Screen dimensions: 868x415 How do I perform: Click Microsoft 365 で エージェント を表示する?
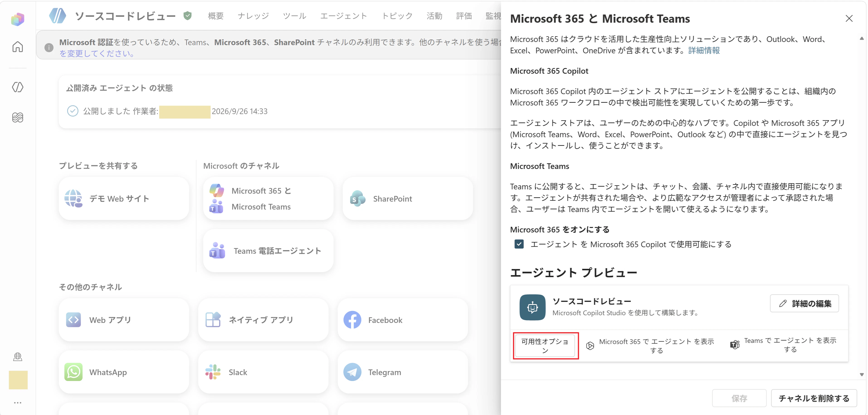click(x=650, y=346)
